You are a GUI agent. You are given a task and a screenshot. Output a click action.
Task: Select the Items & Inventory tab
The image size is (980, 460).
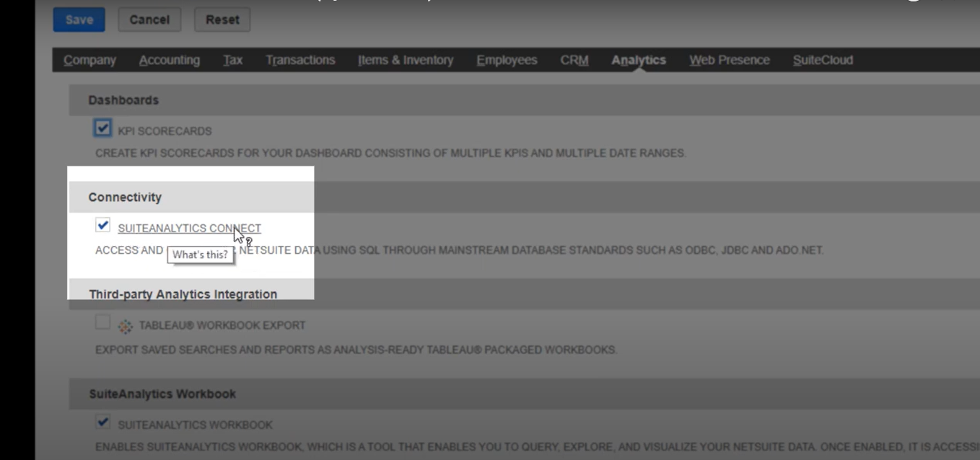pos(406,60)
